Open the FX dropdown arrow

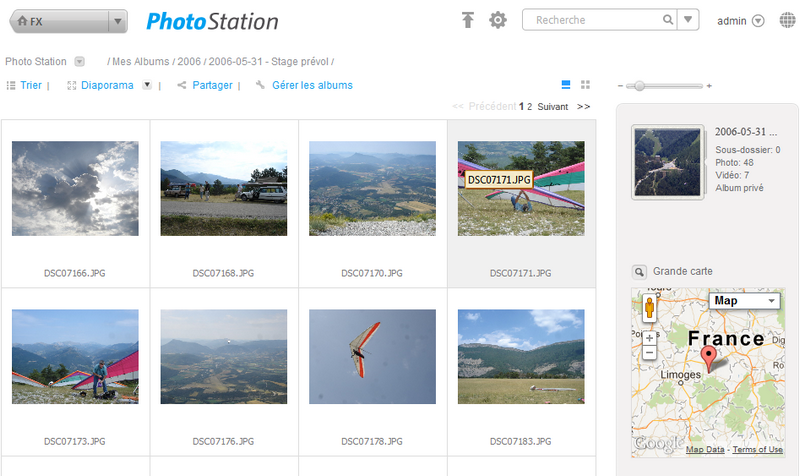(x=118, y=21)
